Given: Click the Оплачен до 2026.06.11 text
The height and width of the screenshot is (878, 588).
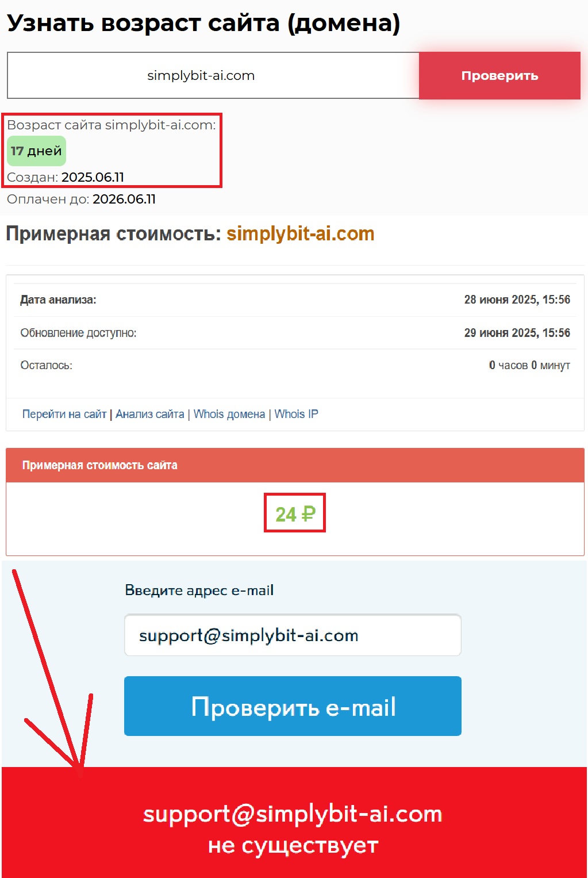Looking at the screenshot, I should point(81,199).
